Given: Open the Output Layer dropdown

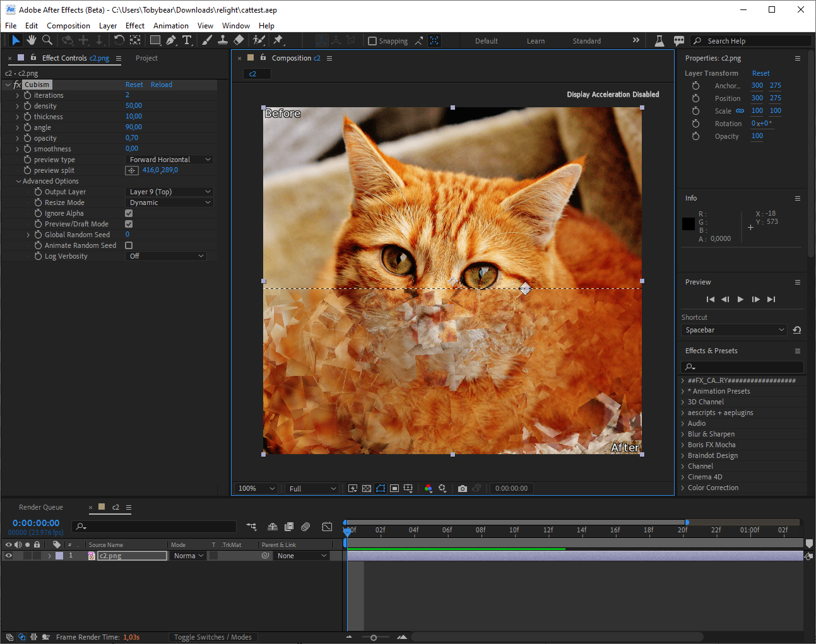Looking at the screenshot, I should pyautogui.click(x=170, y=192).
